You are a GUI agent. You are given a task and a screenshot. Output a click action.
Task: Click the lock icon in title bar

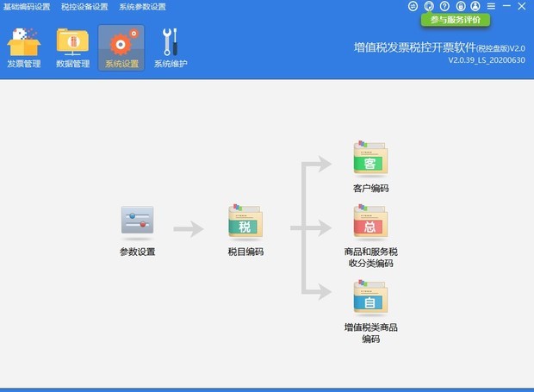tap(461, 6)
